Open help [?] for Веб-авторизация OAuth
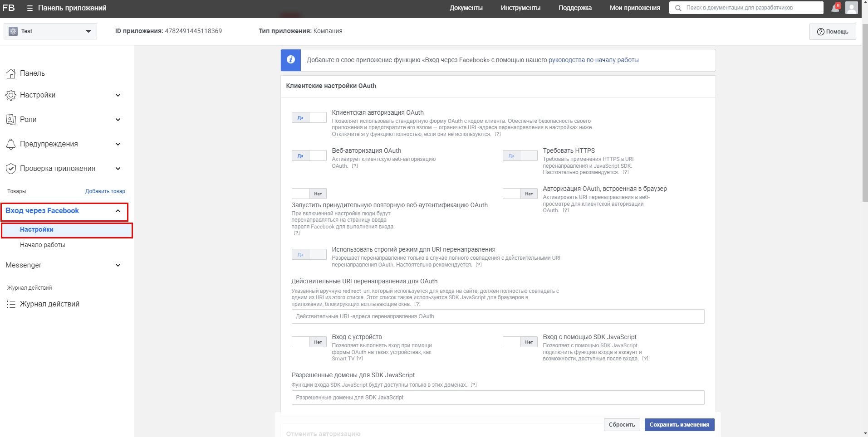Screen dimensions: 868x437 355,166
